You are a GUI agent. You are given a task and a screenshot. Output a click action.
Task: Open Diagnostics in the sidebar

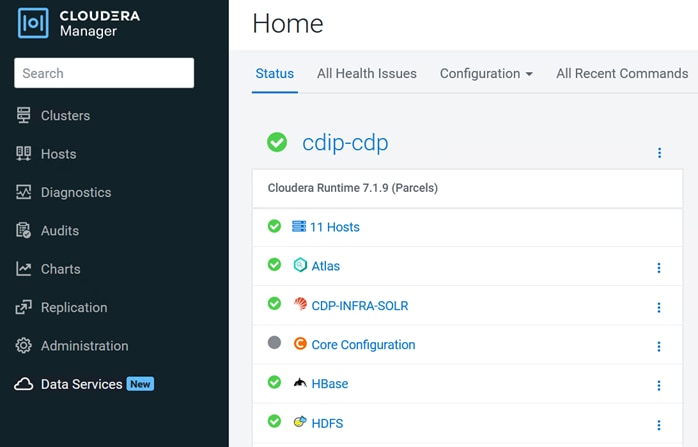(x=76, y=192)
